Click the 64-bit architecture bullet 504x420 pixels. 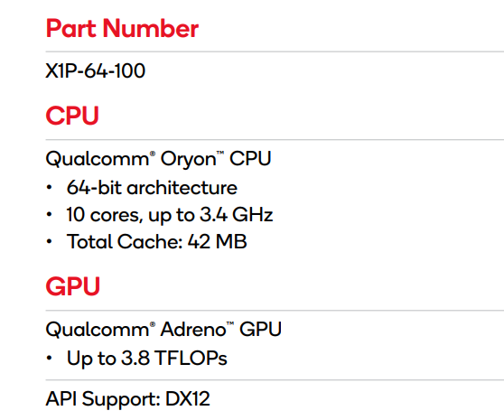[x=152, y=188]
